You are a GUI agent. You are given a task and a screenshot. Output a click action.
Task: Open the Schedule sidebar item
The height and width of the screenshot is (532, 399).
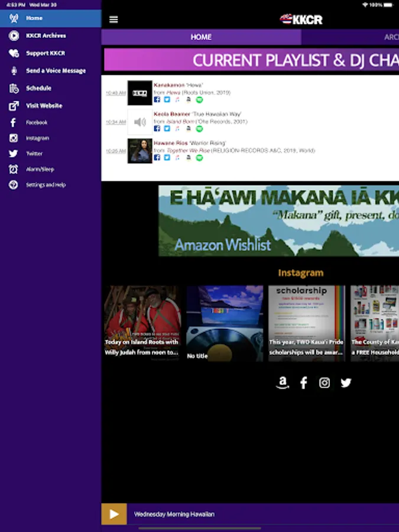(x=38, y=88)
